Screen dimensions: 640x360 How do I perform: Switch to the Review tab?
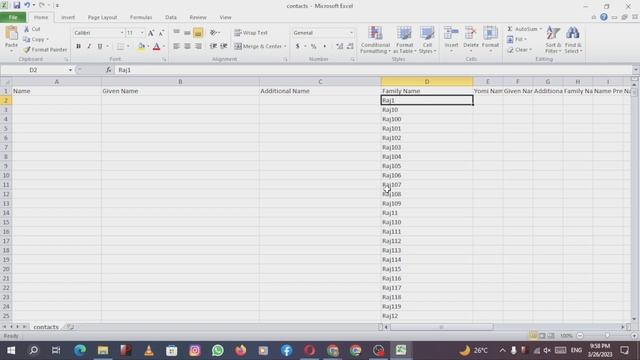tap(198, 18)
